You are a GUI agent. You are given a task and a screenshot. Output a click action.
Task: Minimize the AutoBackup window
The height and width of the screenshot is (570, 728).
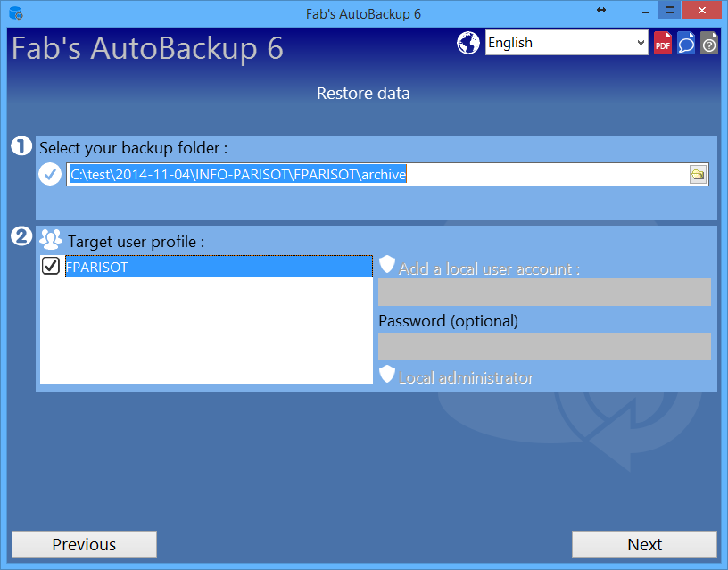[x=645, y=11]
